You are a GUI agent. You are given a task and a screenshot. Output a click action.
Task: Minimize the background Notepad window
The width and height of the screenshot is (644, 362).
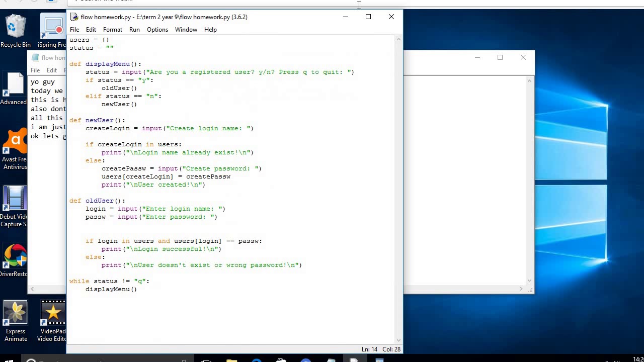coord(477,57)
